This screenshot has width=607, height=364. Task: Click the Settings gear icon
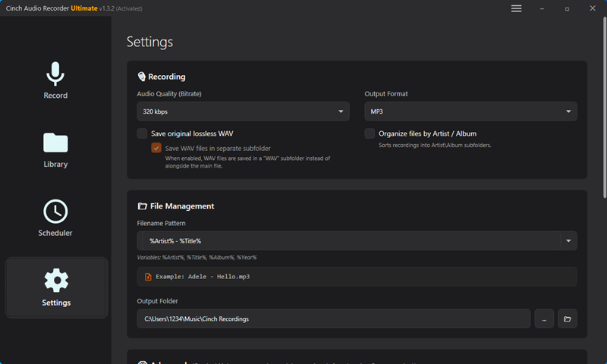pos(56,281)
